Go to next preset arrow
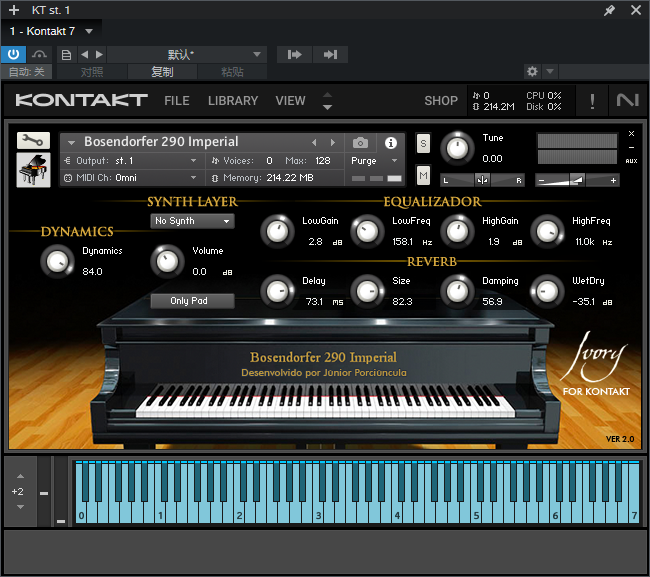 coord(99,54)
